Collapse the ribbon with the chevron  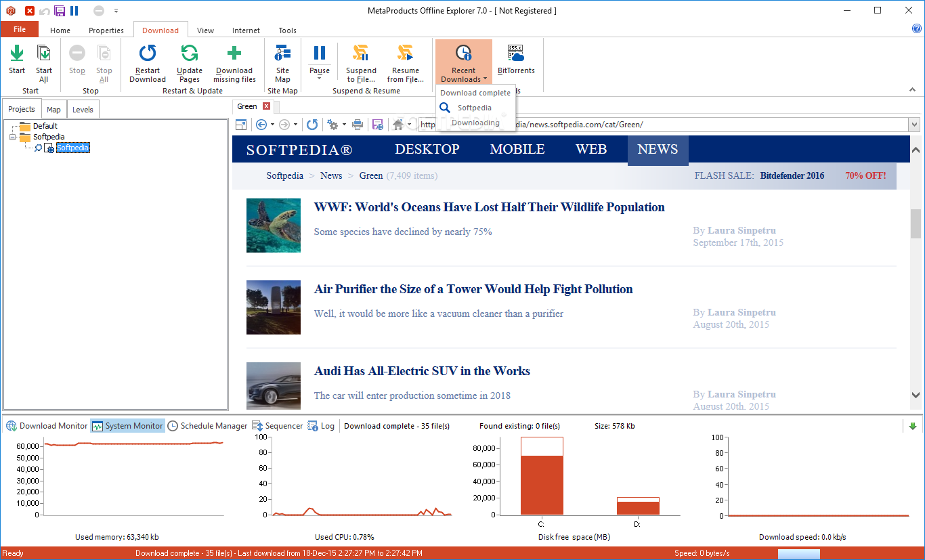tap(912, 89)
